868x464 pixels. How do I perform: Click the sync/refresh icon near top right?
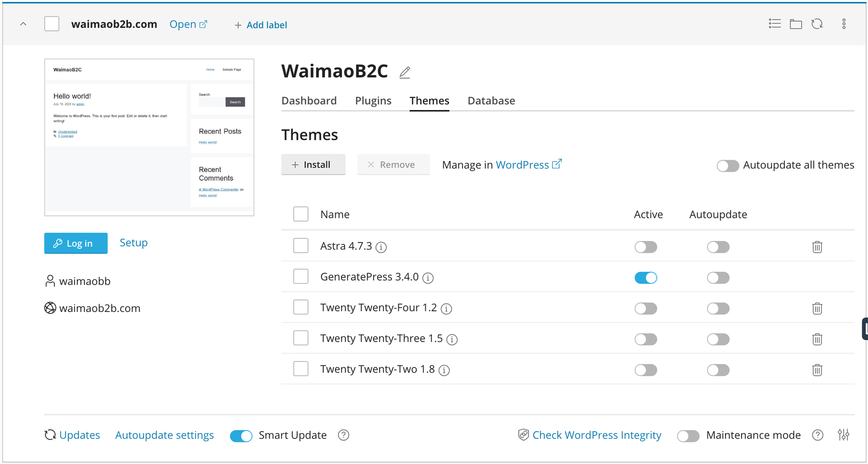[817, 23]
